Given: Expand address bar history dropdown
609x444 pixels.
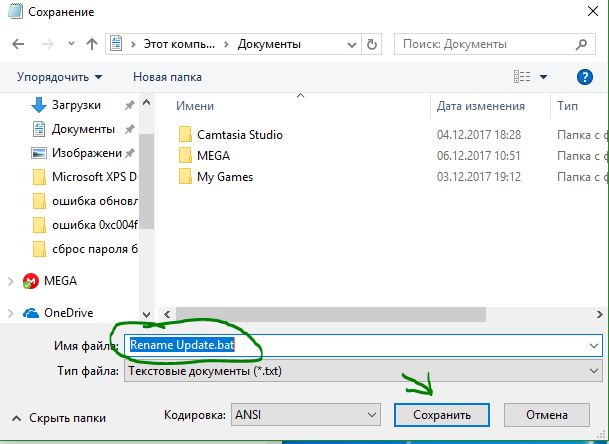Looking at the screenshot, I should (x=352, y=44).
